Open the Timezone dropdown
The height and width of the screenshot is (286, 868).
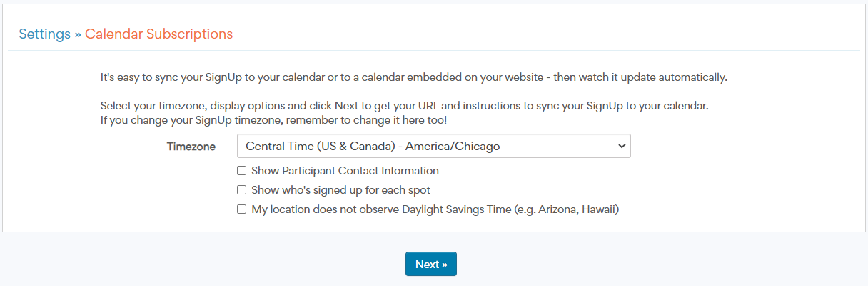click(x=433, y=147)
